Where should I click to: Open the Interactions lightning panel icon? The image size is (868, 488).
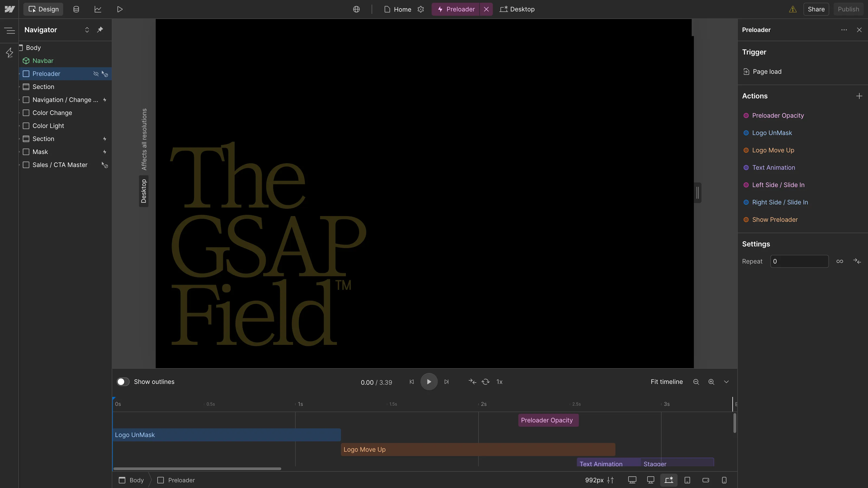9,53
